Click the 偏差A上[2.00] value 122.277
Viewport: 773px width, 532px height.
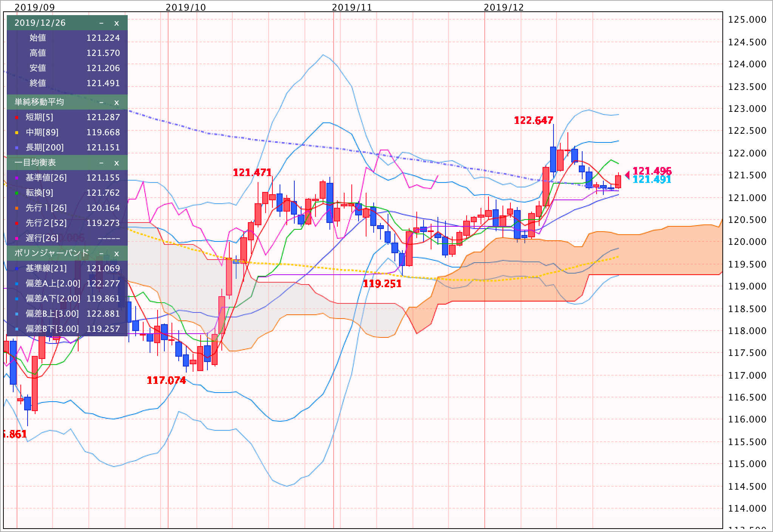tap(103, 283)
